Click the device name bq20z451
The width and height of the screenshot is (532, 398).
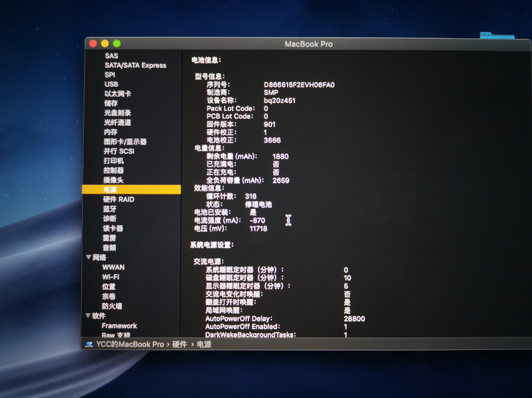tap(280, 100)
